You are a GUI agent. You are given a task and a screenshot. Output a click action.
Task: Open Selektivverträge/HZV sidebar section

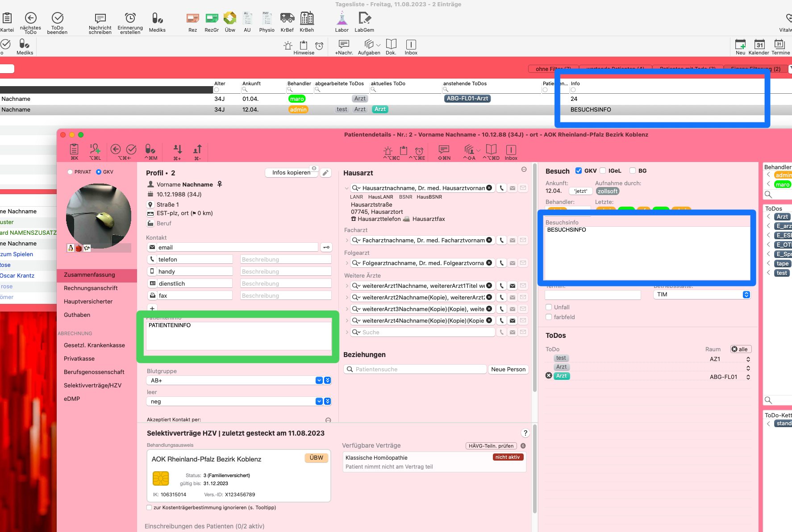point(92,386)
